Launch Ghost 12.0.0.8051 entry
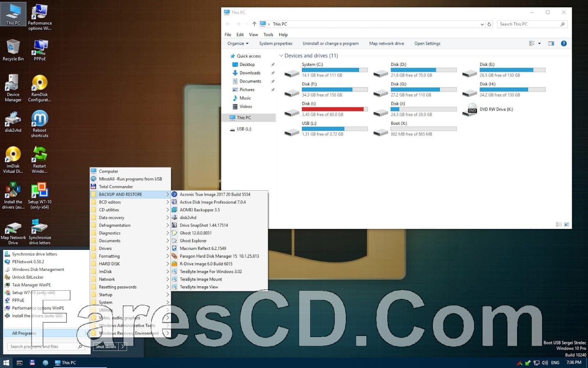 pyautogui.click(x=219, y=233)
